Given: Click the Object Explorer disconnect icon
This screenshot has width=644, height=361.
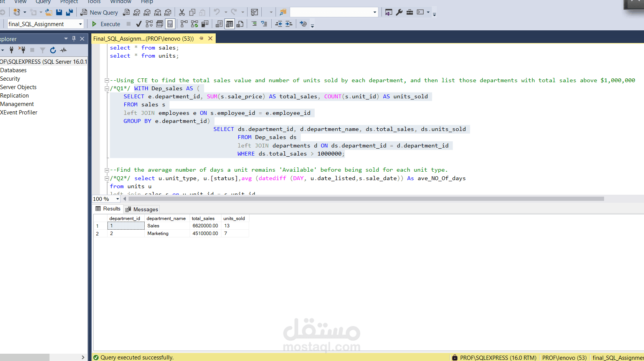Looking at the screenshot, I should coord(22,50).
